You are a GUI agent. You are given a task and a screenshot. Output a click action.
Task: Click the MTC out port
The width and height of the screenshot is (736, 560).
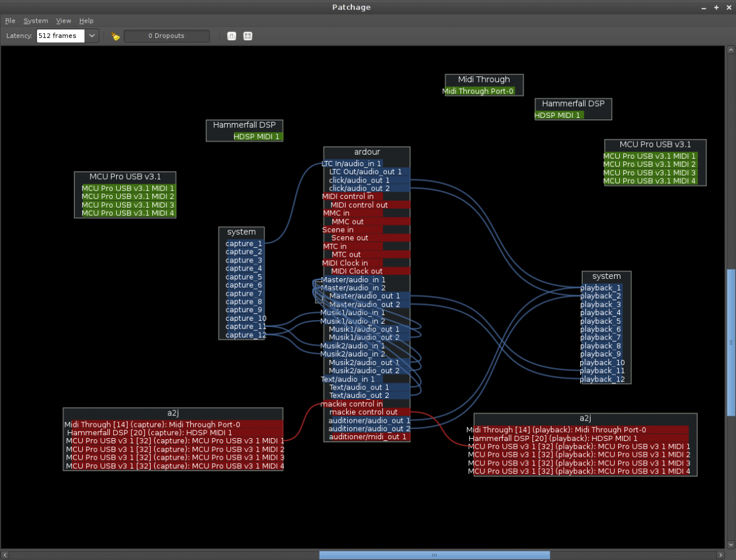click(x=367, y=255)
